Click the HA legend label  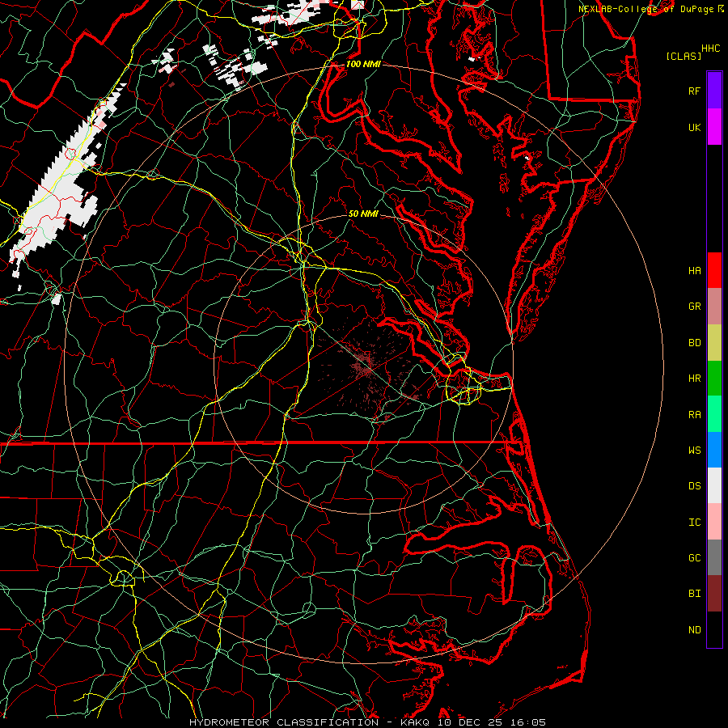pyautogui.click(x=695, y=271)
